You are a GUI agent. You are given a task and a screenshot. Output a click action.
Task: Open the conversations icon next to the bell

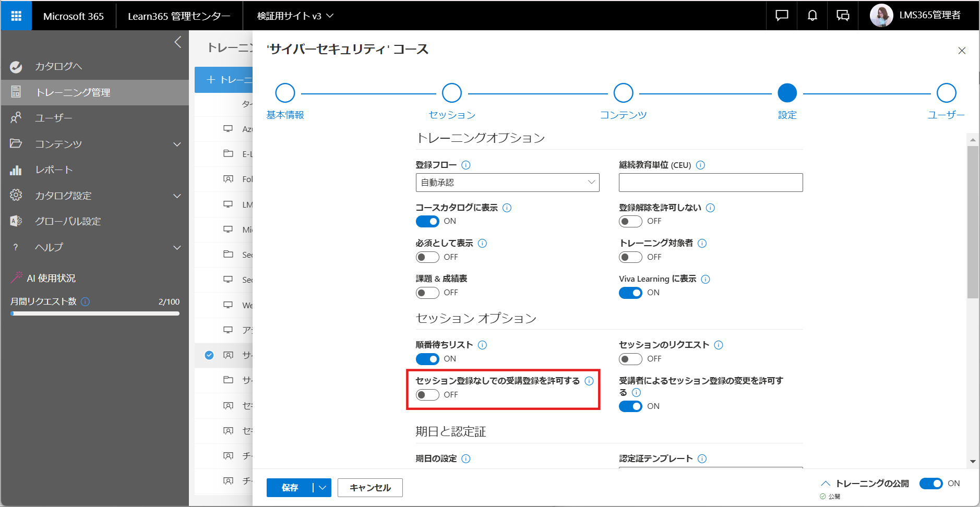click(x=843, y=16)
